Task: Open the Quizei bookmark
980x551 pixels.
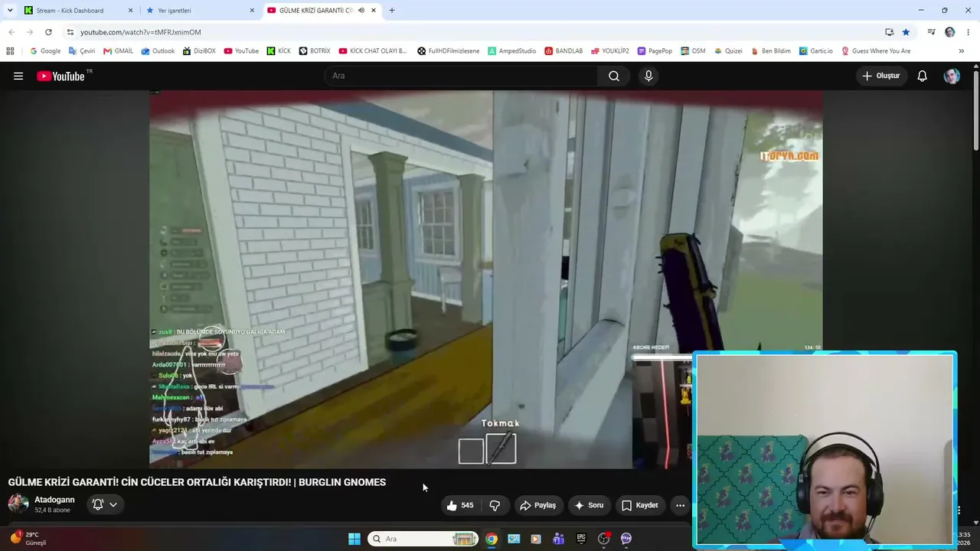Action: pos(727,51)
